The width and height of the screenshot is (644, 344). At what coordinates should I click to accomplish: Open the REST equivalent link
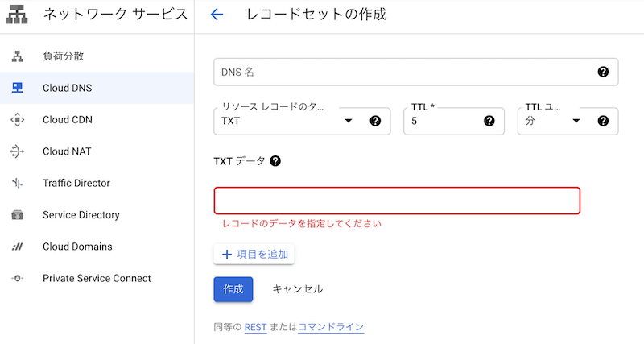[x=255, y=327]
